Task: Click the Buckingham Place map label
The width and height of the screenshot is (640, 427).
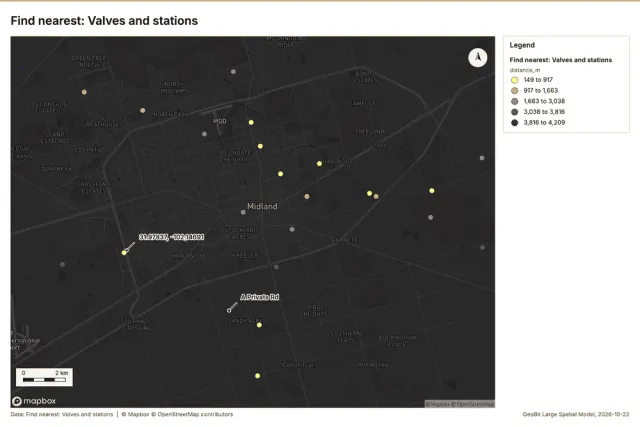Action: (397, 341)
